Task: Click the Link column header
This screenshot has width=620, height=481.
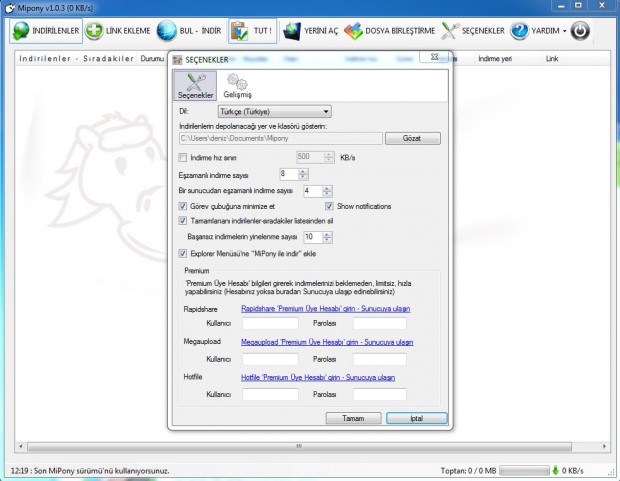Action: (x=552, y=59)
